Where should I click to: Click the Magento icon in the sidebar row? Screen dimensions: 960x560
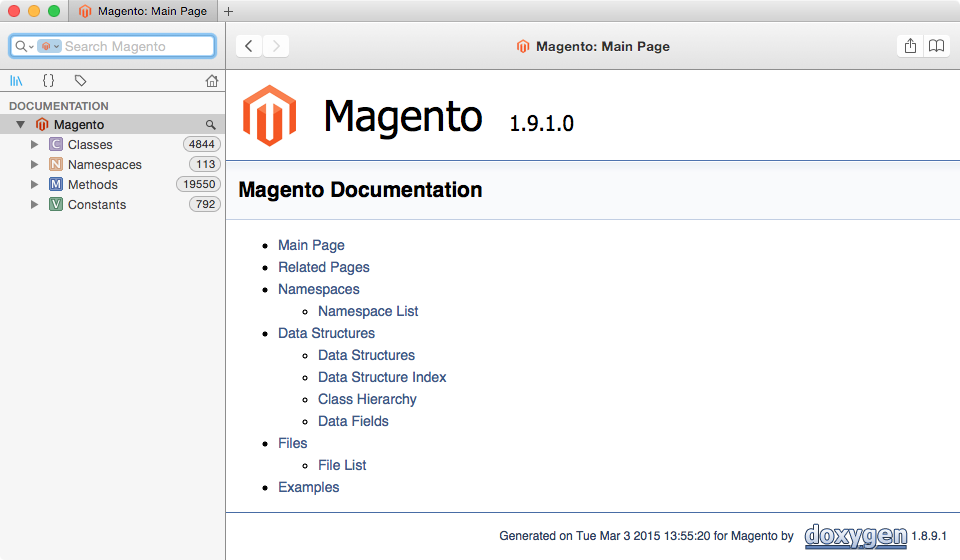tap(42, 125)
